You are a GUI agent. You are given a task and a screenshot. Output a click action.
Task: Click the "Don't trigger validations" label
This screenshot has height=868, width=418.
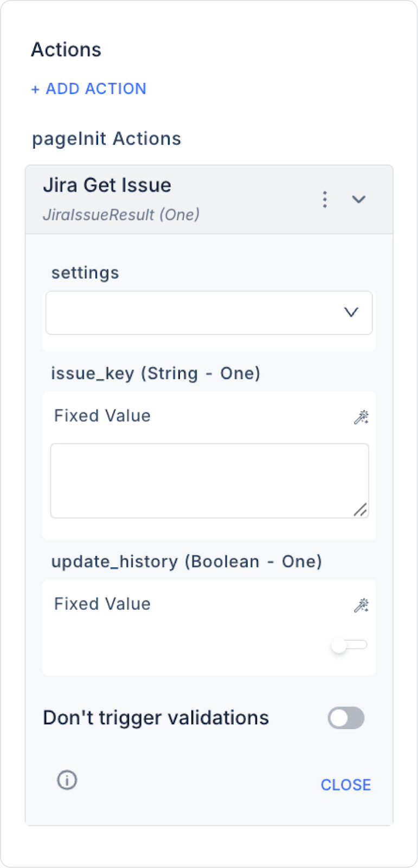point(156,718)
